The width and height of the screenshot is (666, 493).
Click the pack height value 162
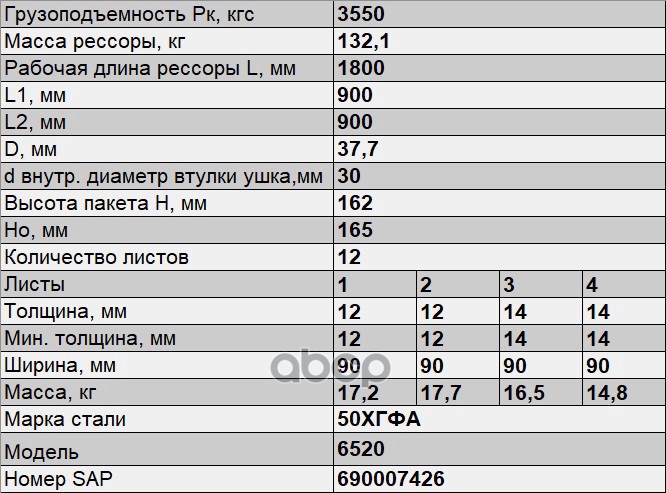point(355,203)
